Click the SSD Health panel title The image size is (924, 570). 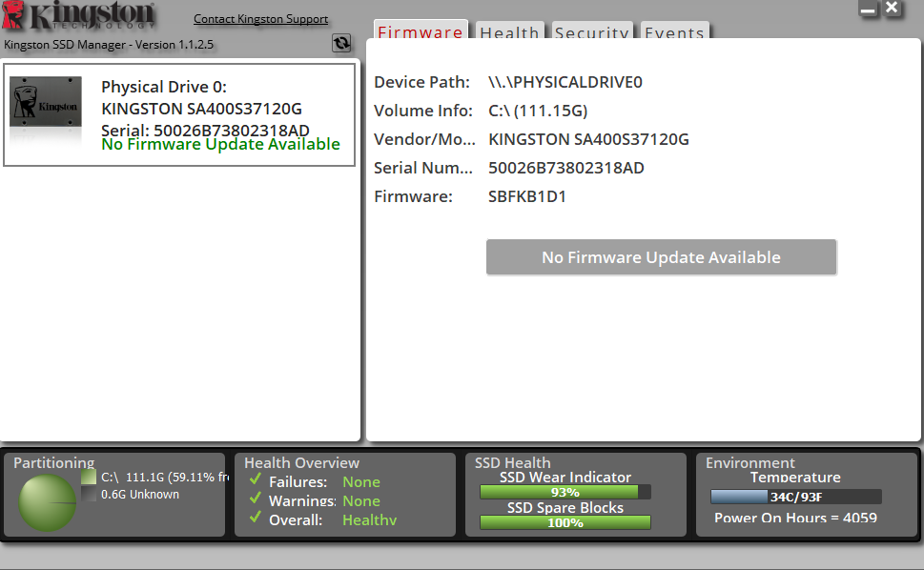pos(513,463)
